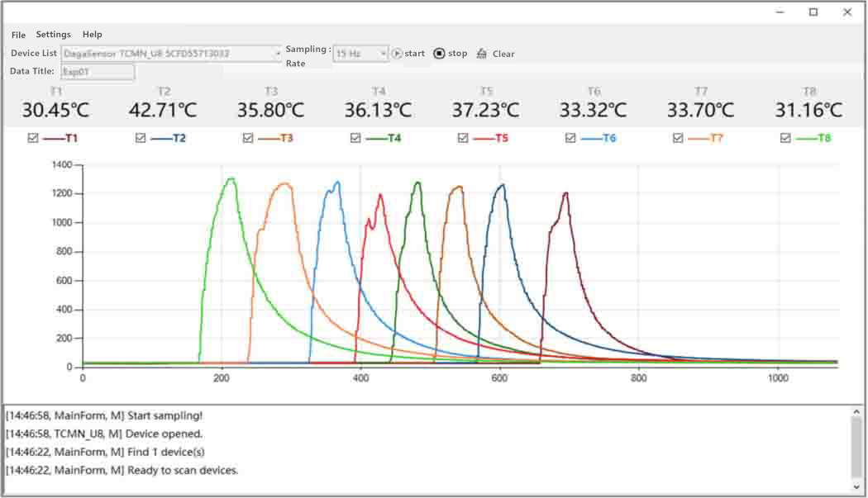This screenshot has height=498, width=868.
Task: Open the Help menu
Action: pyautogui.click(x=93, y=35)
